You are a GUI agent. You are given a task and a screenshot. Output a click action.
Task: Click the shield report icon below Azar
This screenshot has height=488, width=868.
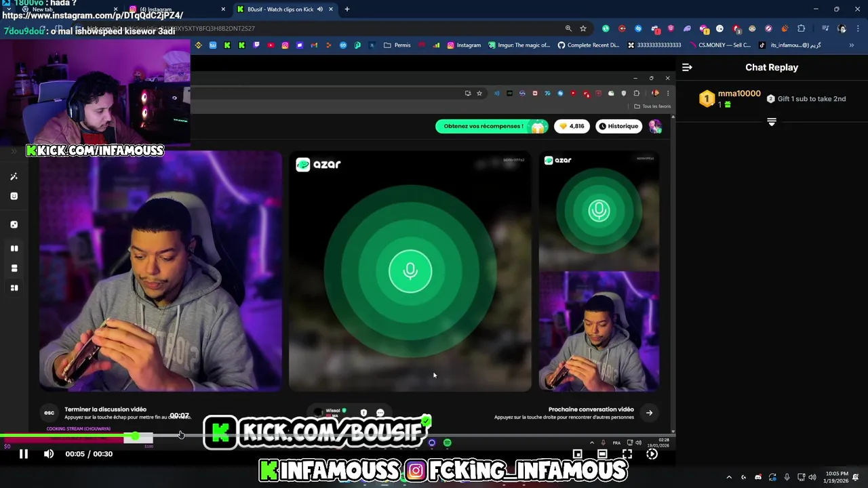pos(363,413)
